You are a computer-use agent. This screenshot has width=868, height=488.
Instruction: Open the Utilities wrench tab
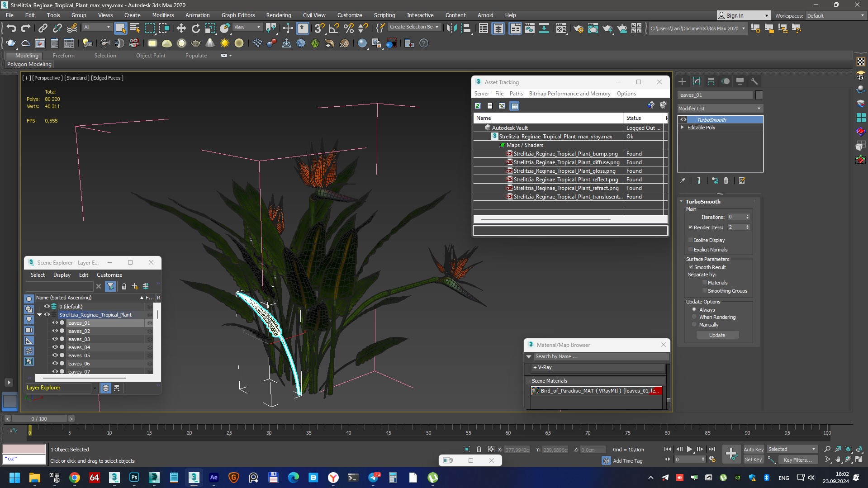click(x=754, y=81)
